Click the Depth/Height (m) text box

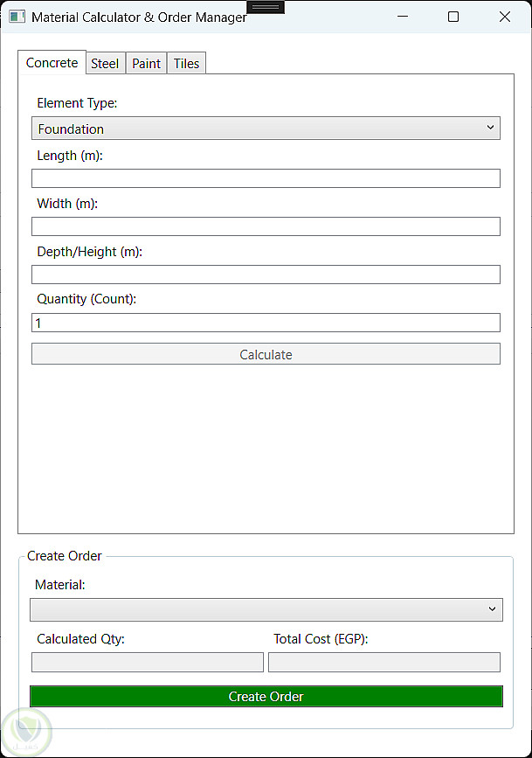coord(266,275)
